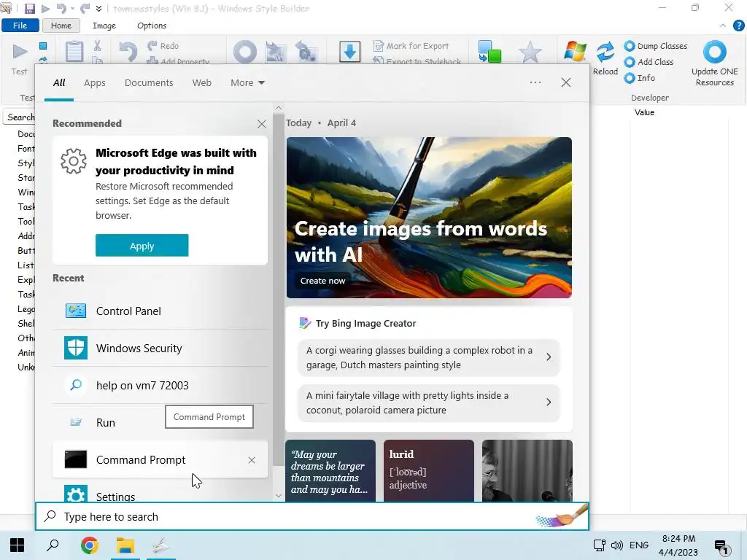747x560 pixels.
Task: Click the search results scrollbar up arrow
Action: coord(279,108)
